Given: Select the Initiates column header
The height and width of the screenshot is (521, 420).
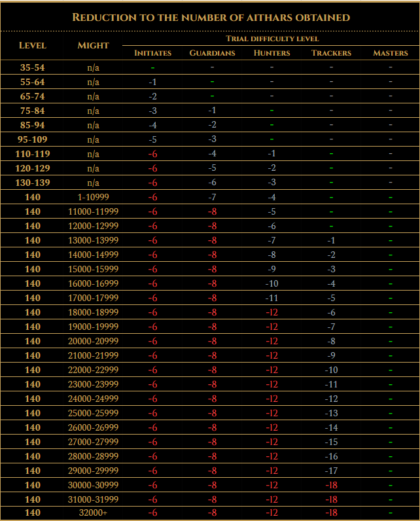Looking at the screenshot, I should [152, 53].
